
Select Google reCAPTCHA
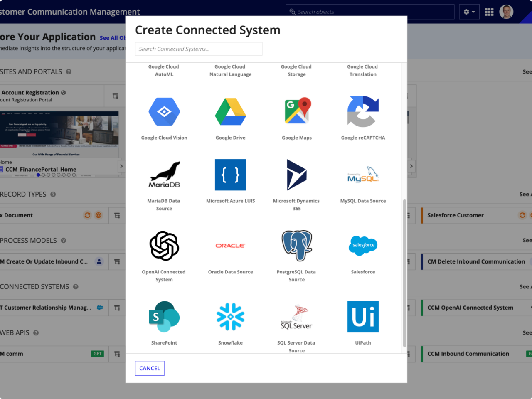click(x=363, y=118)
